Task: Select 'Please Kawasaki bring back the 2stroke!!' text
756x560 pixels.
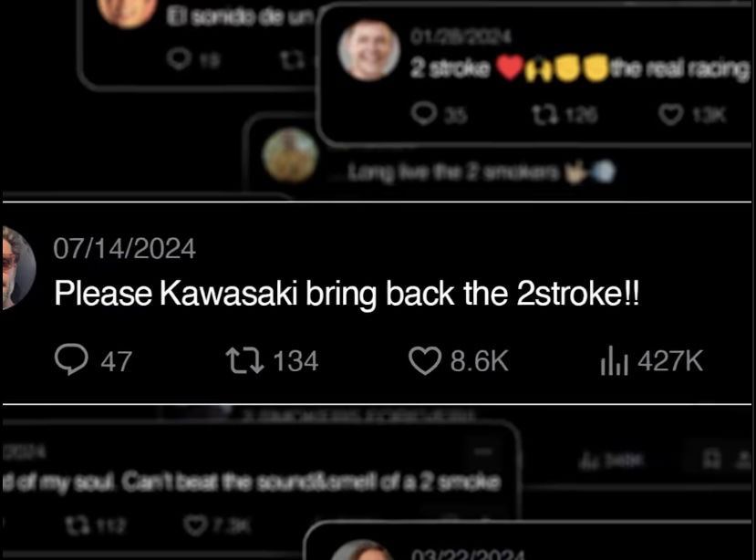Action: (347, 294)
